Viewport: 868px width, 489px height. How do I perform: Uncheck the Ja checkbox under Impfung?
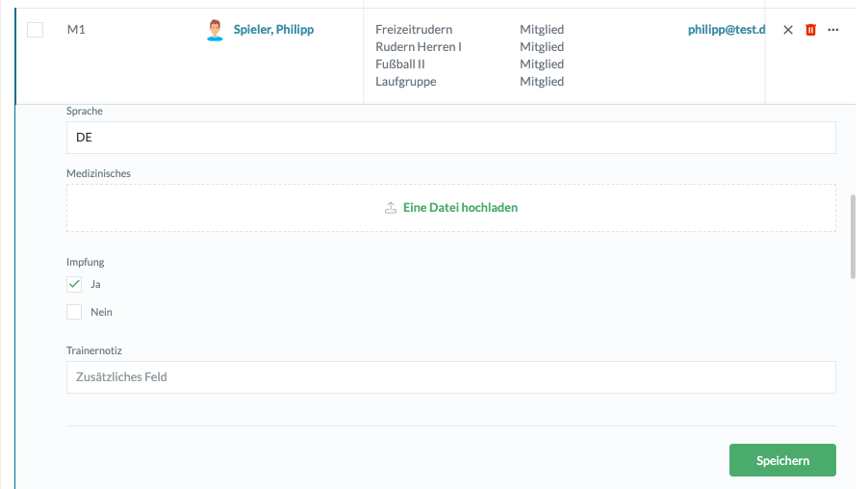click(74, 284)
